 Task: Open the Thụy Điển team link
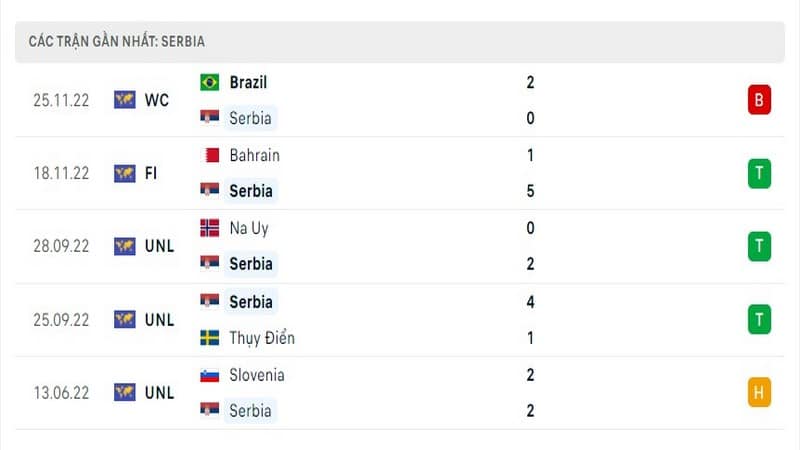tap(262, 338)
